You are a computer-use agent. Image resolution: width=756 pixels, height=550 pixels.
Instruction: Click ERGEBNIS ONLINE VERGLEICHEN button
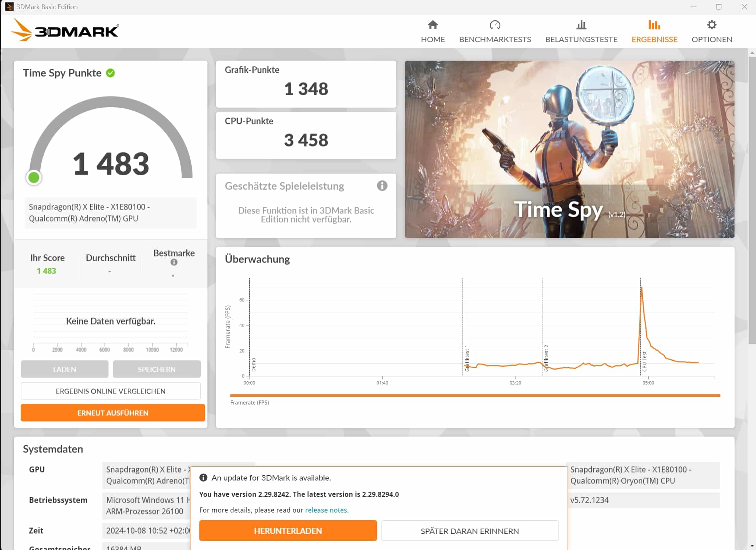tap(111, 391)
